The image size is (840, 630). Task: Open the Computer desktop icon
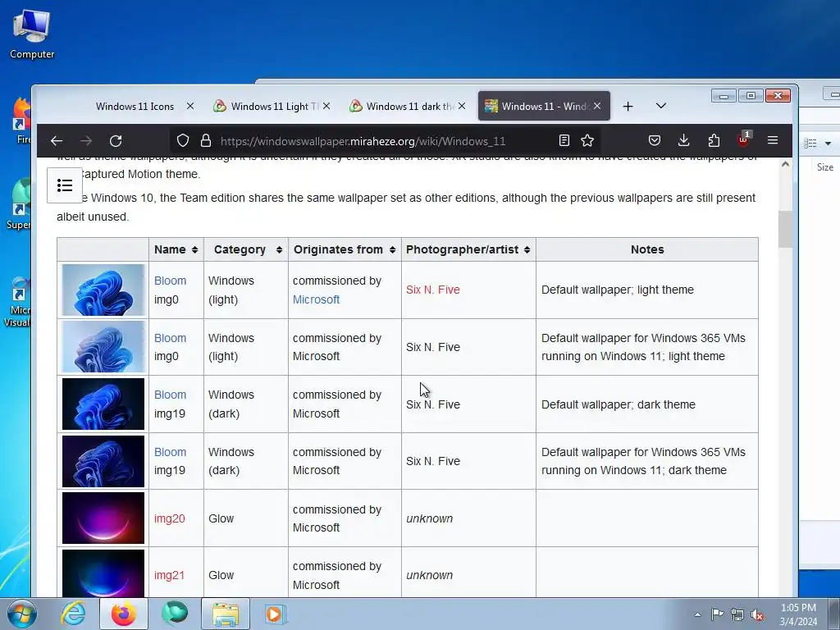tap(32, 34)
